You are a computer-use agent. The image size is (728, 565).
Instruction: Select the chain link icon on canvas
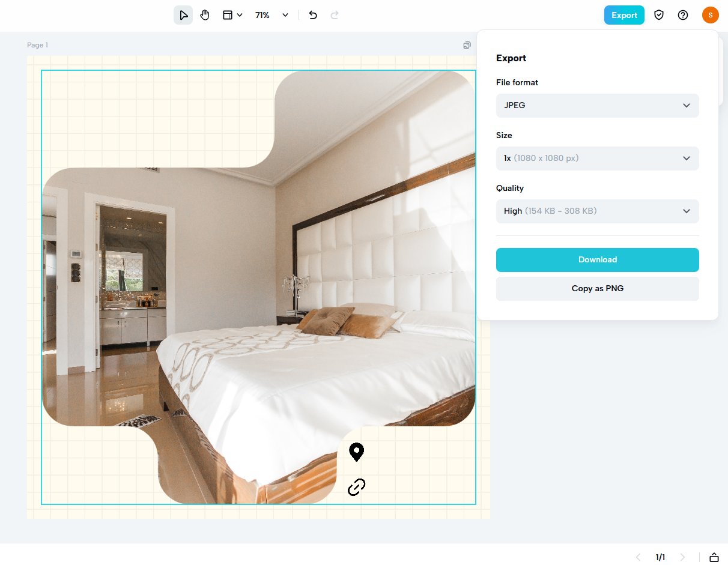357,487
